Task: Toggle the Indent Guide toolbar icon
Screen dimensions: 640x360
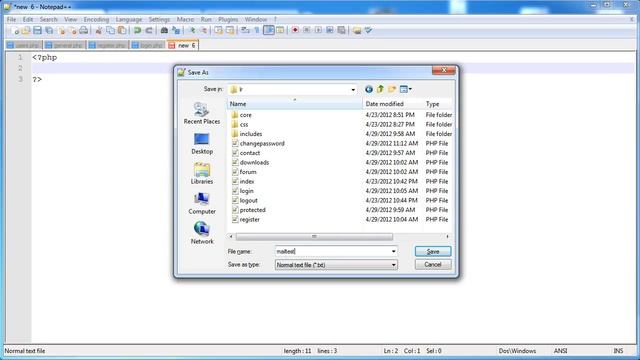Action: (269, 31)
